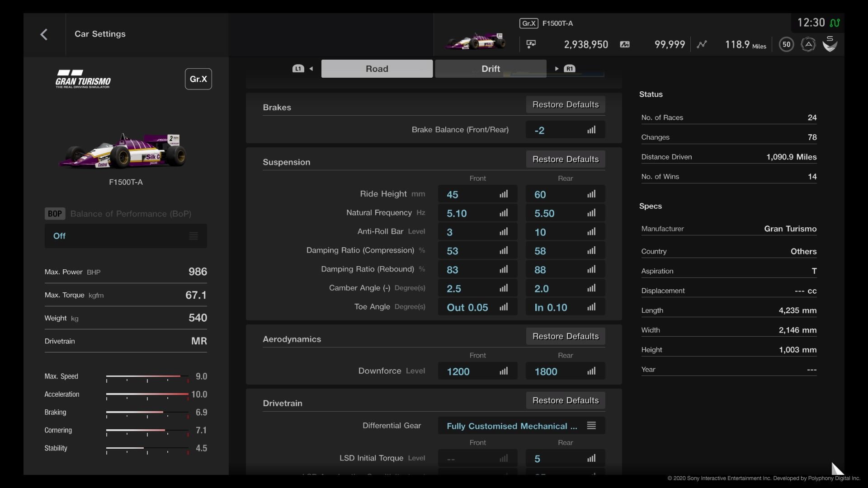Adjust front Toe Angle Out 0.05
868x488 pixels.
477,307
